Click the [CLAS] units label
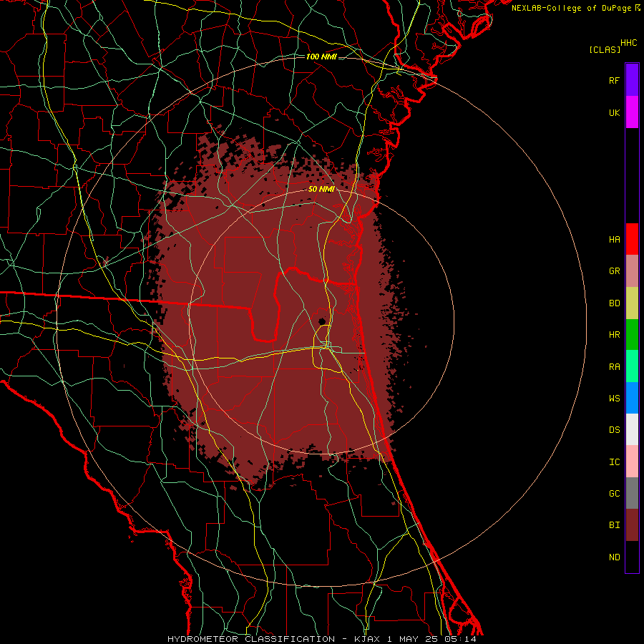644x644 pixels. click(x=605, y=50)
